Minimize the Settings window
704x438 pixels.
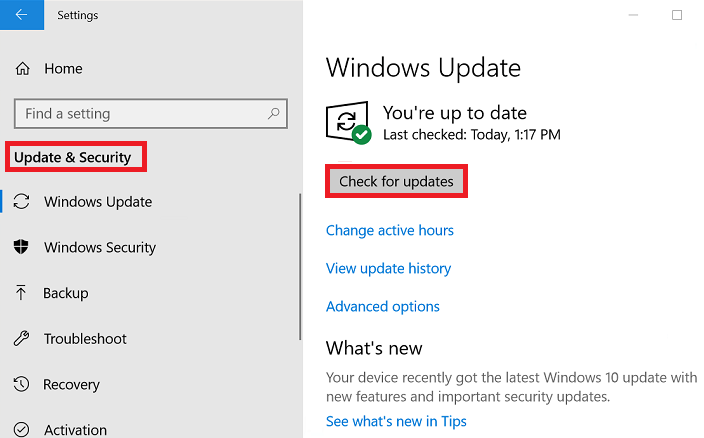click(634, 15)
